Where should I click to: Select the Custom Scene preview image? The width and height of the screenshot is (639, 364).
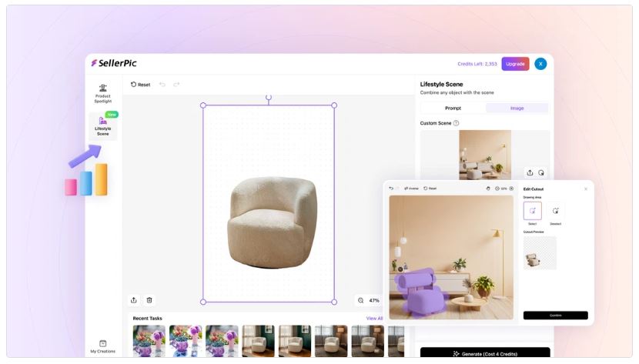click(x=485, y=155)
